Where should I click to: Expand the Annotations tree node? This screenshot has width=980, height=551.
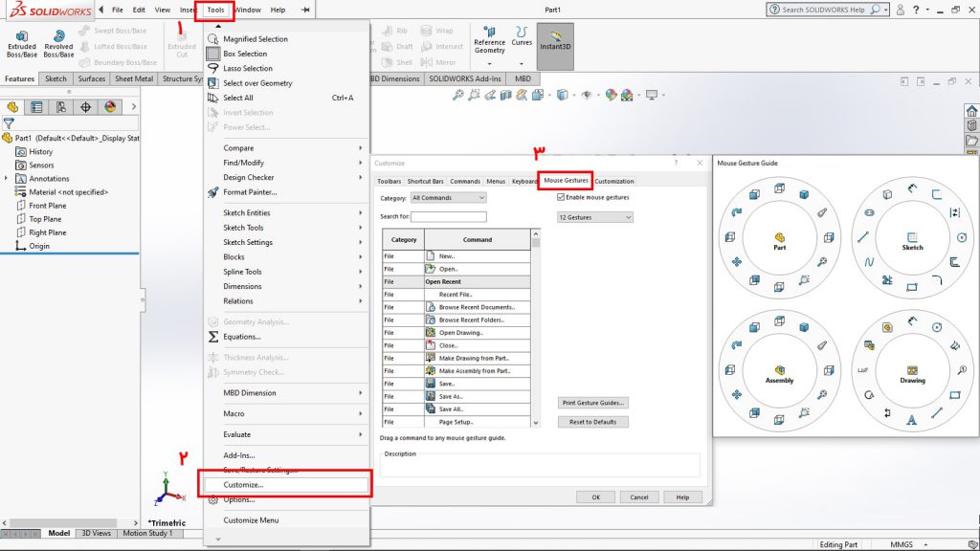(x=7, y=179)
